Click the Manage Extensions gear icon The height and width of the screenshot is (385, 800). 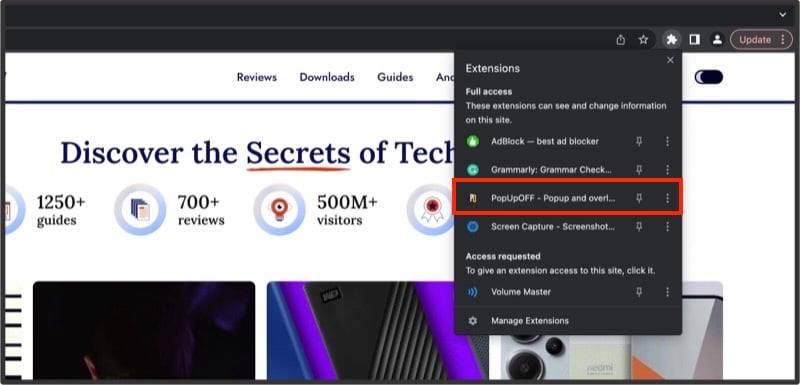click(473, 321)
